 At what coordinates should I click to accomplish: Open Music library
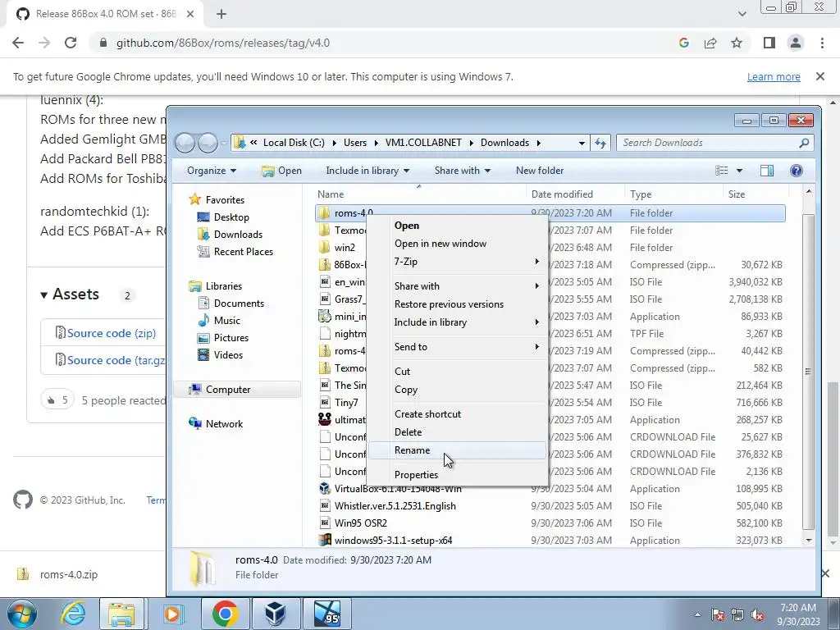[x=226, y=321]
